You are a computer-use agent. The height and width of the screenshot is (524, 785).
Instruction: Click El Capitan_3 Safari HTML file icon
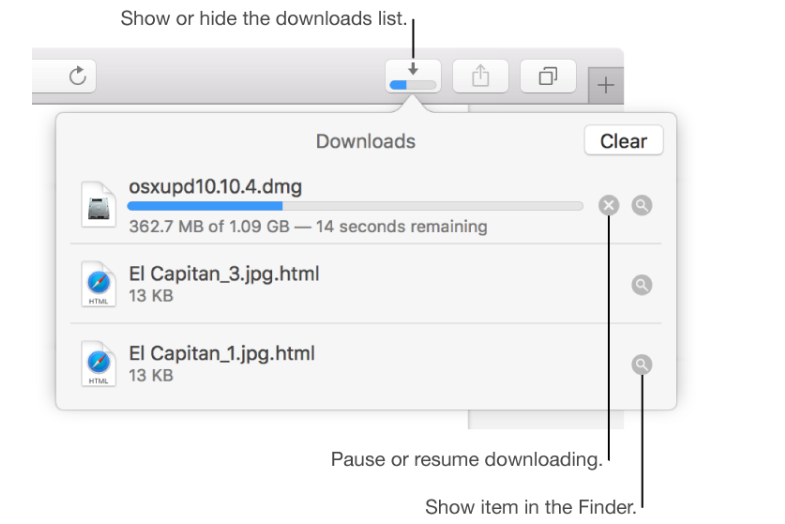coord(100,285)
